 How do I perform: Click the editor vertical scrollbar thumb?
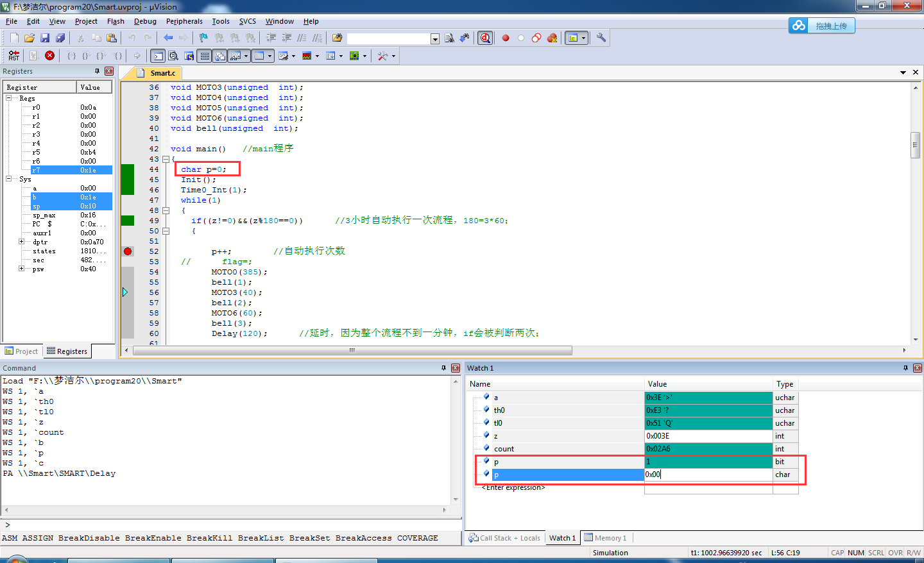click(x=916, y=145)
